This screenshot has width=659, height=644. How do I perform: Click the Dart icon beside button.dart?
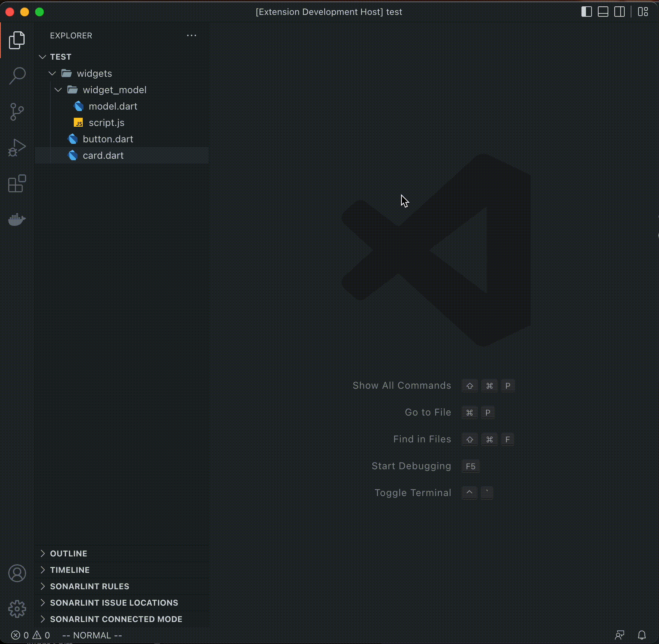(73, 139)
